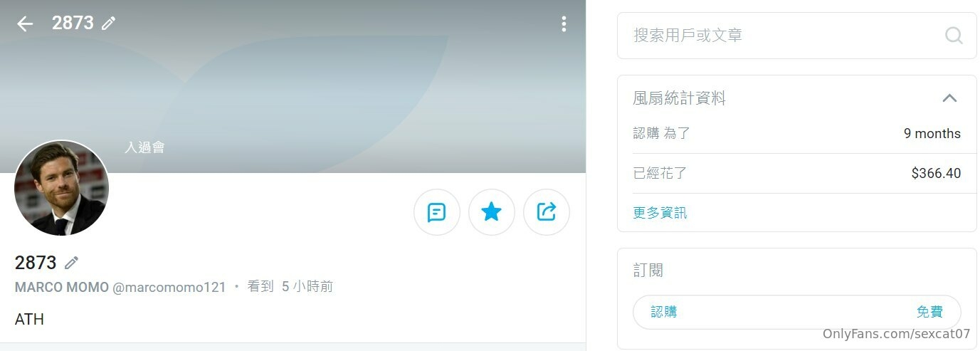The image size is (980, 351).
Task: Open the profile avatar photo
Action: [x=61, y=188]
